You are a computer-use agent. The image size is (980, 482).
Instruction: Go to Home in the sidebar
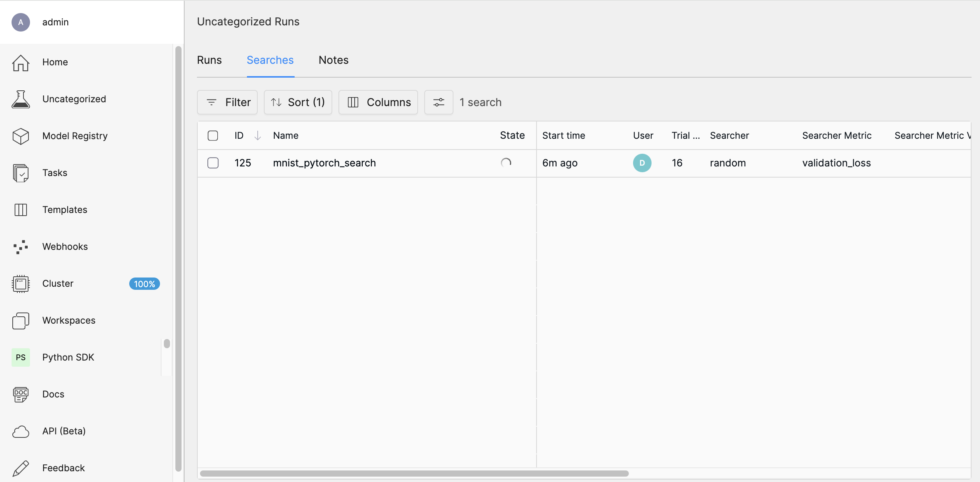click(55, 62)
